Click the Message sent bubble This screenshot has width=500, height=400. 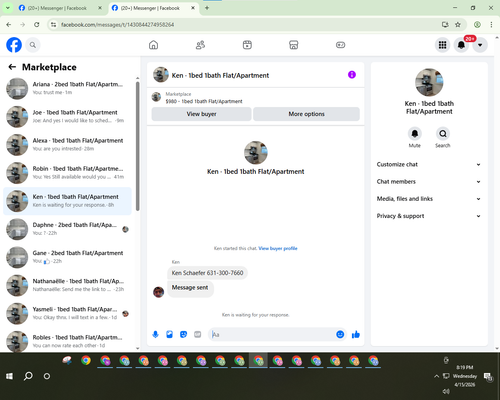tap(190, 288)
